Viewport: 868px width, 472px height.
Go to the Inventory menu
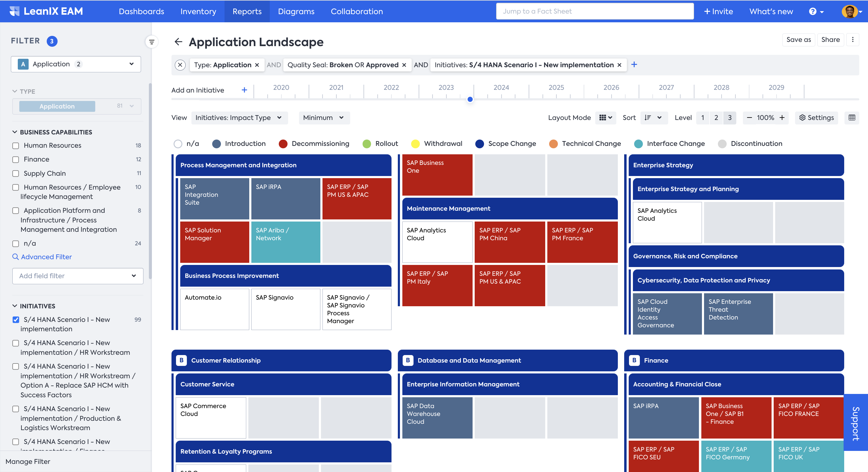pos(198,11)
